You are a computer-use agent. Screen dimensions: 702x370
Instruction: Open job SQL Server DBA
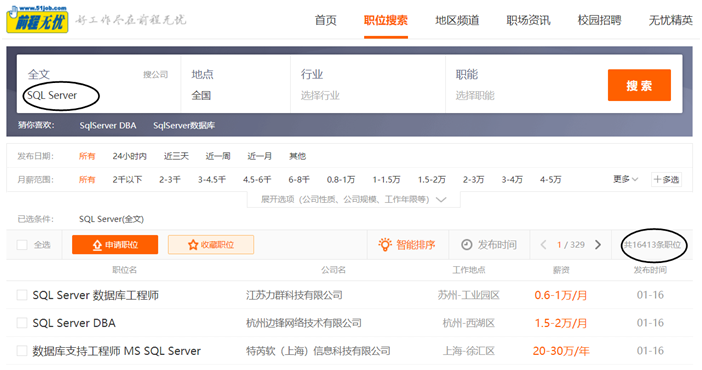tap(74, 323)
